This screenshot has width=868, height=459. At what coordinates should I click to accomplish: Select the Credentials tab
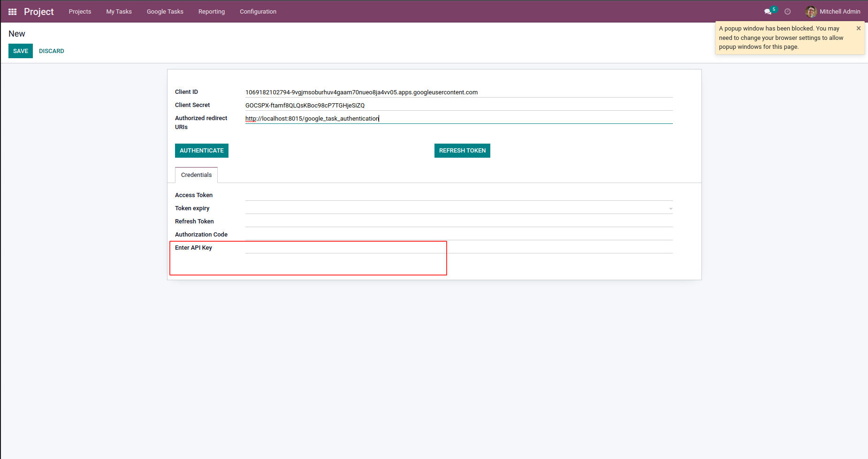point(196,175)
